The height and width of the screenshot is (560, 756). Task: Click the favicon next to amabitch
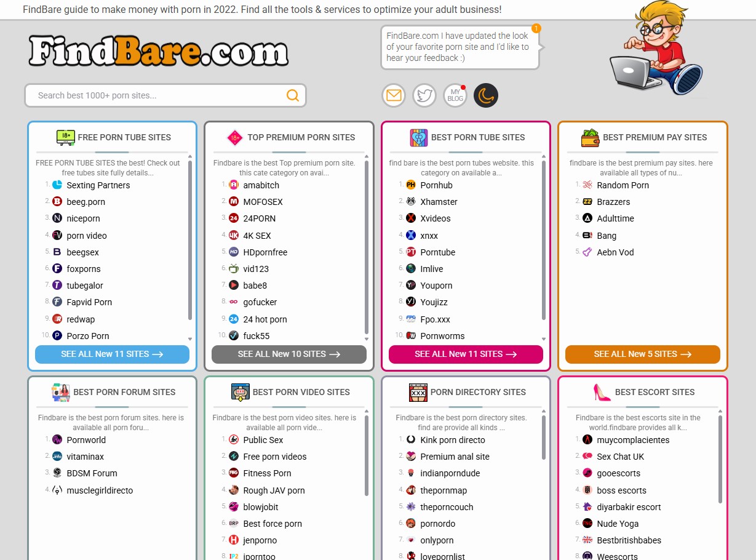pos(234,185)
